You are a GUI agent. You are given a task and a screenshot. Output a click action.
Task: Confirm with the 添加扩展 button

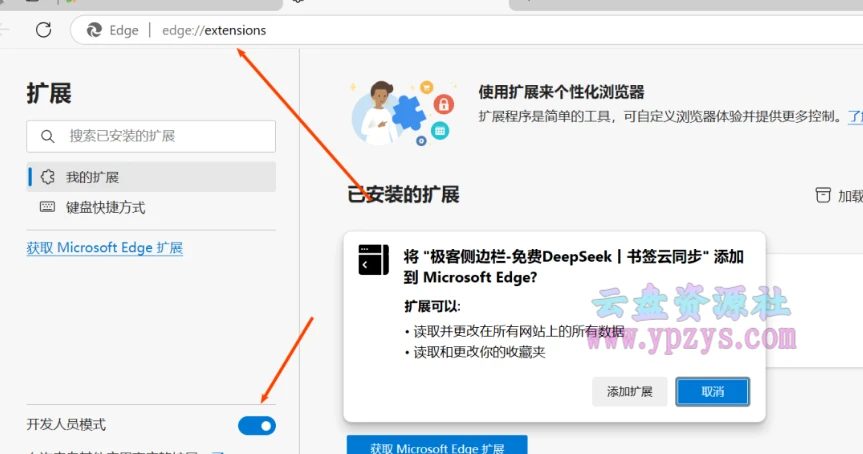(629, 391)
